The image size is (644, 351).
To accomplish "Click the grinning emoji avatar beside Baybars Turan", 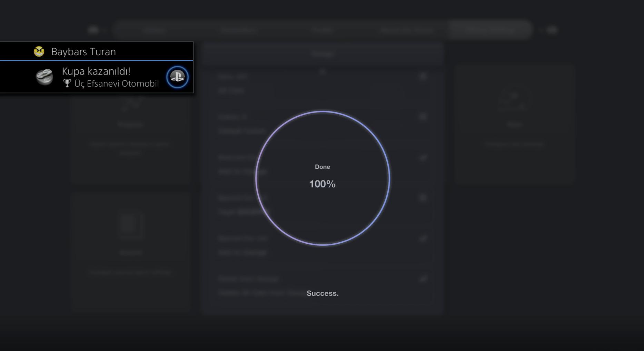I will pos(39,51).
